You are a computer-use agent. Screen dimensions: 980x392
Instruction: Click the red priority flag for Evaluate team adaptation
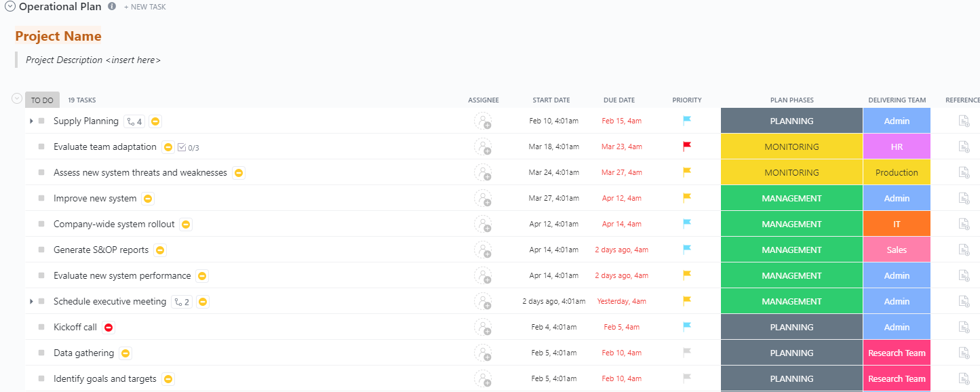[x=687, y=146]
